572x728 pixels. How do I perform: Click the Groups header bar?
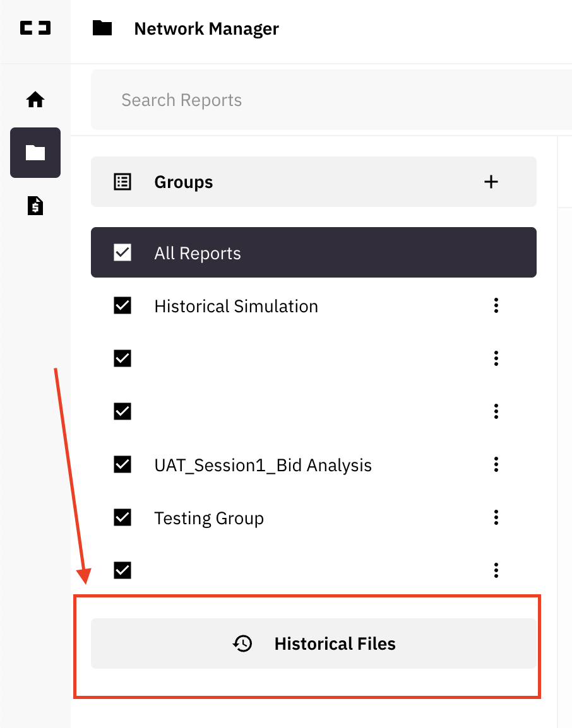click(x=314, y=182)
